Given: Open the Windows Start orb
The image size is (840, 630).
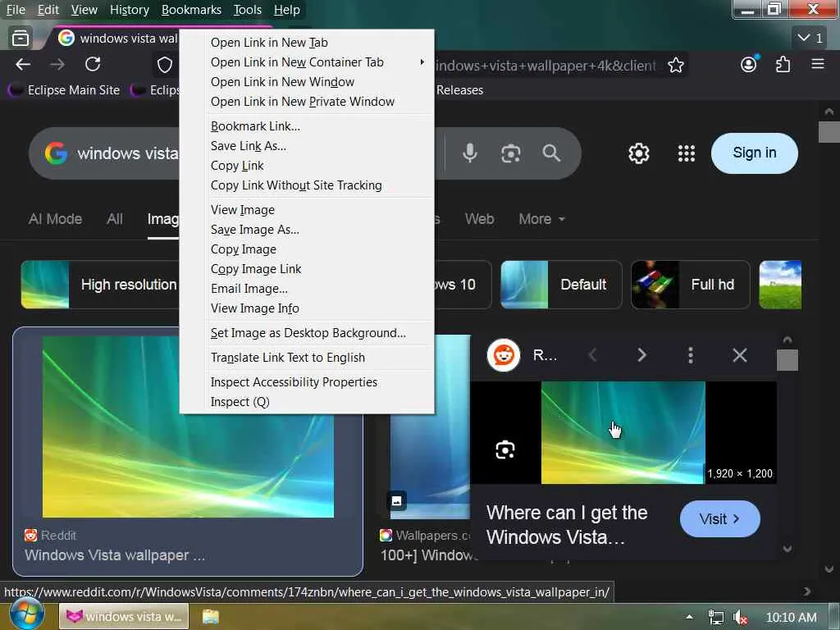Looking at the screenshot, I should [25, 614].
